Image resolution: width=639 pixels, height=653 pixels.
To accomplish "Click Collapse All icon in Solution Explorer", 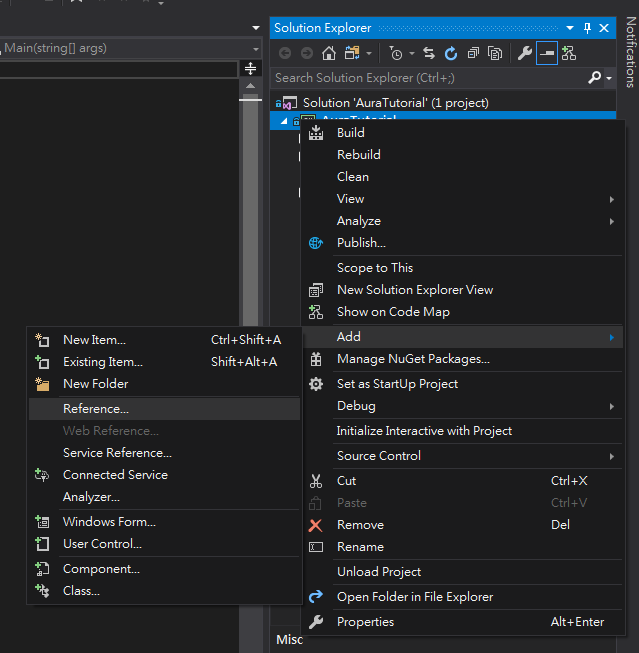I will [472, 53].
